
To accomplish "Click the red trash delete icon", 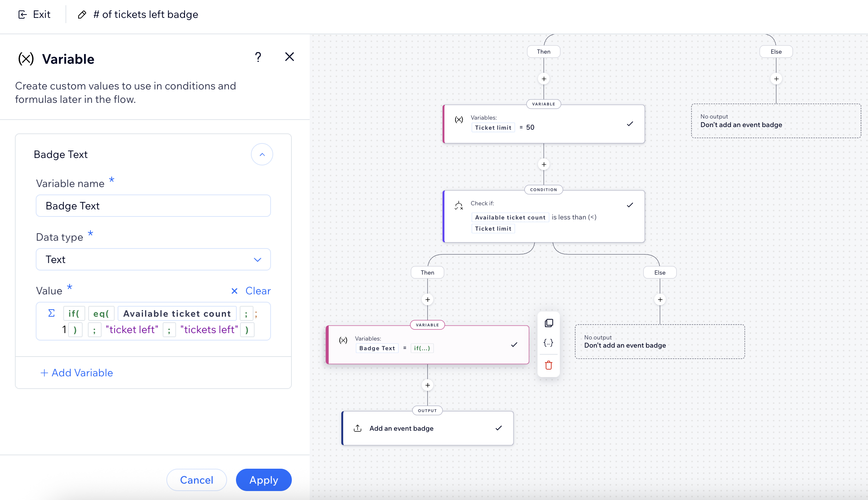I will pyautogui.click(x=549, y=365).
